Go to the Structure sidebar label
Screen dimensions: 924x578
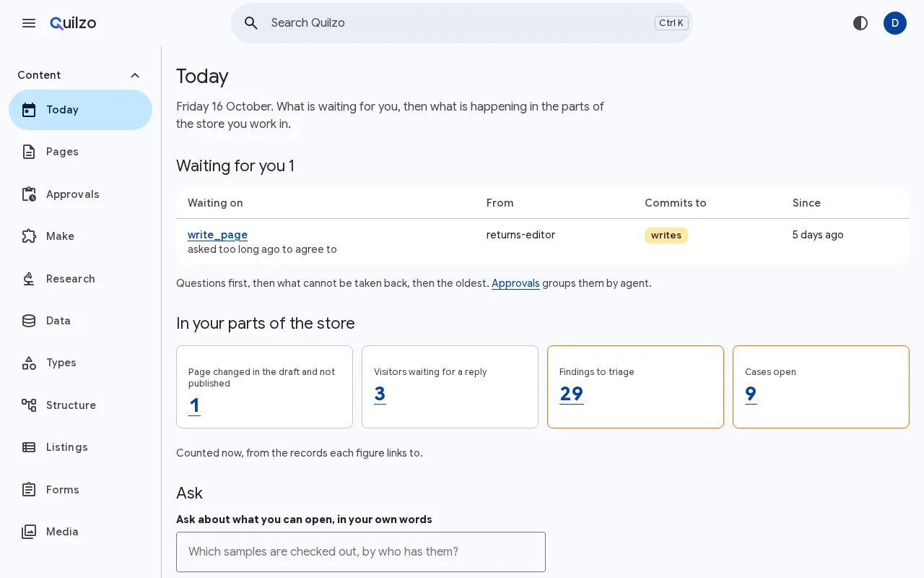71,405
